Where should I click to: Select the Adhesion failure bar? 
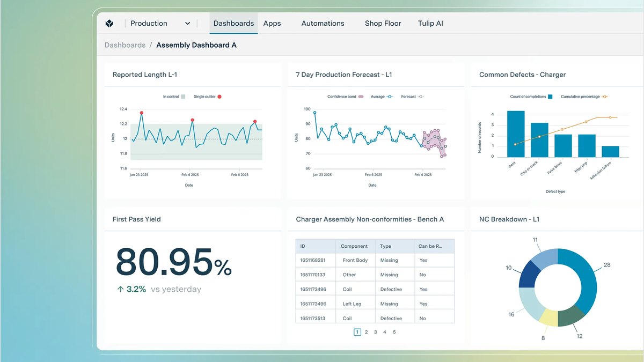pos(611,152)
